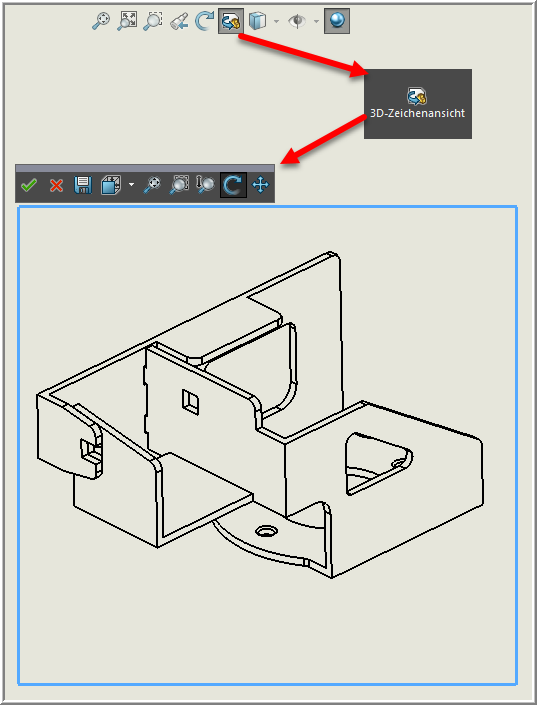Toggle the shaded blue sphere display button

(x=337, y=21)
